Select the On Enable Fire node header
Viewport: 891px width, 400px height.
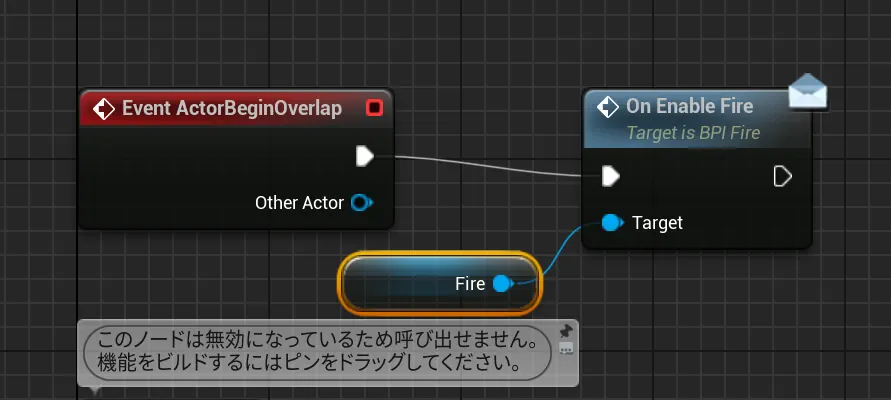[689, 106]
